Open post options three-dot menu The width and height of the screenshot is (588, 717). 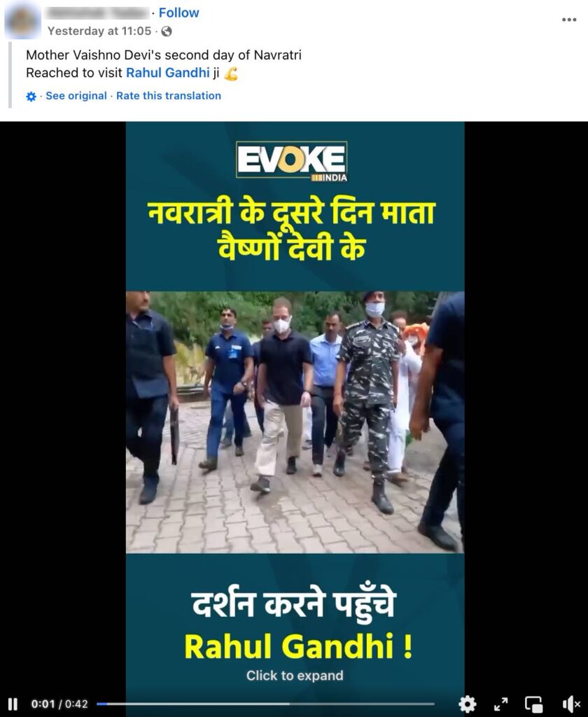coord(569,20)
